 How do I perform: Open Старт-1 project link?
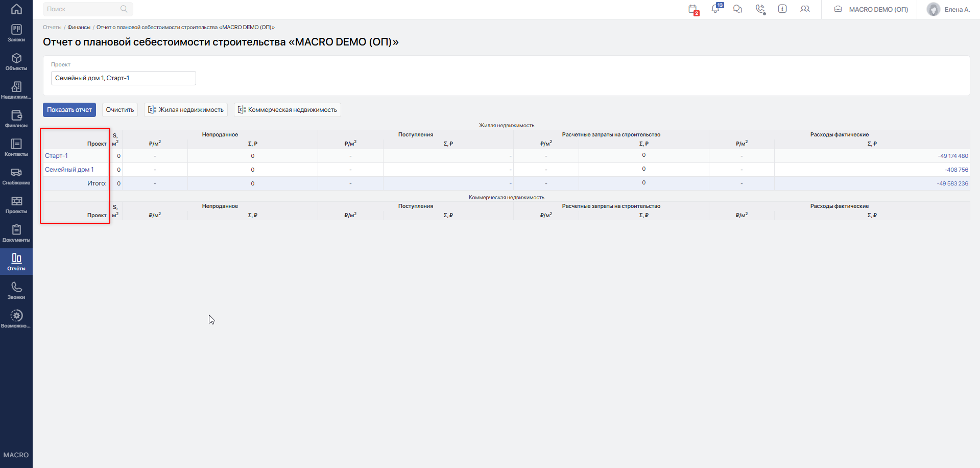56,156
